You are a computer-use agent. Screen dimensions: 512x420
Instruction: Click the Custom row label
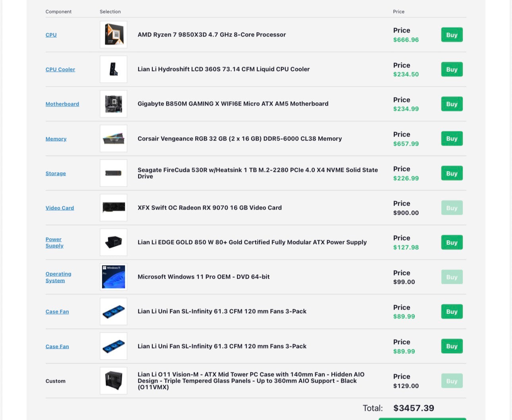coord(56,381)
